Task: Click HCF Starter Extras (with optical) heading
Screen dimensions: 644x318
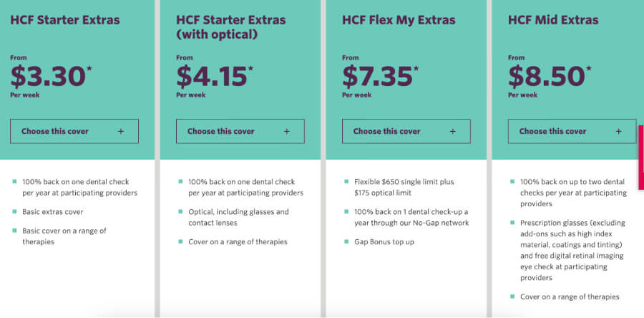Action: point(230,26)
